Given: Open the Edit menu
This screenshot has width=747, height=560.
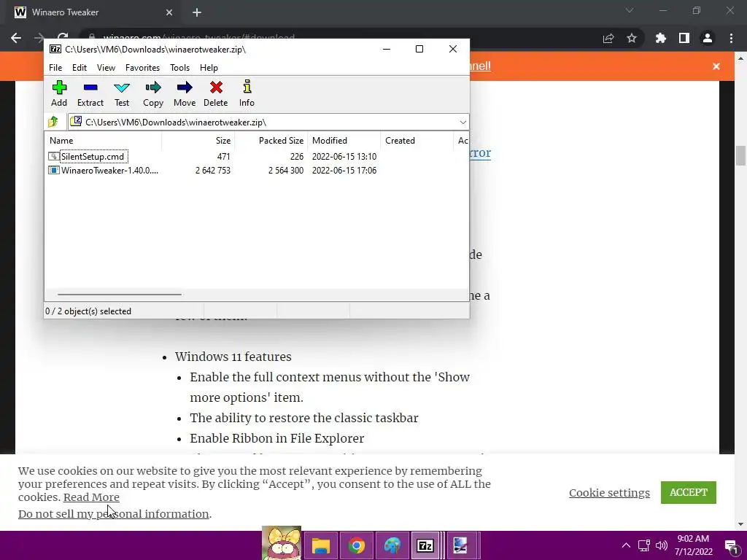Looking at the screenshot, I should coord(79,68).
